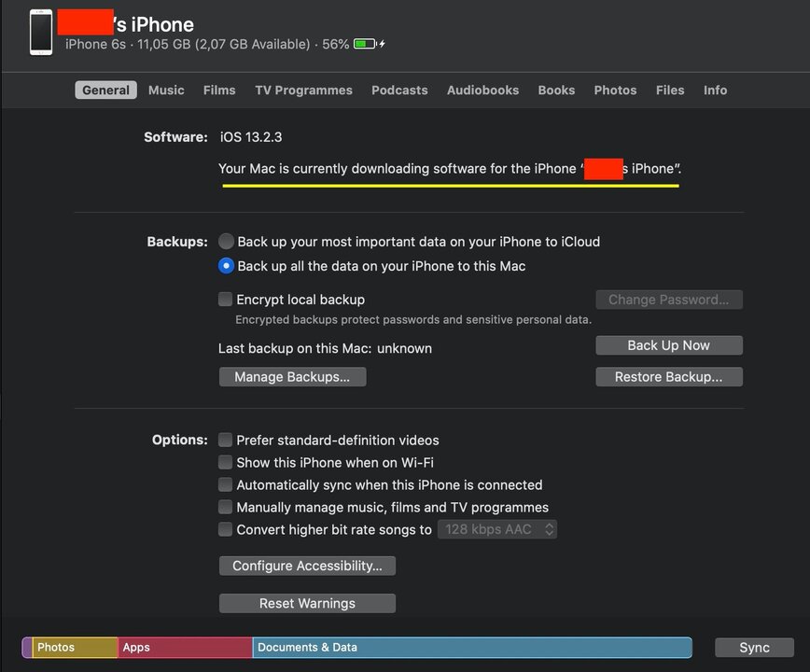Click Configure Accessibility button
This screenshot has width=810, height=672.
307,566
